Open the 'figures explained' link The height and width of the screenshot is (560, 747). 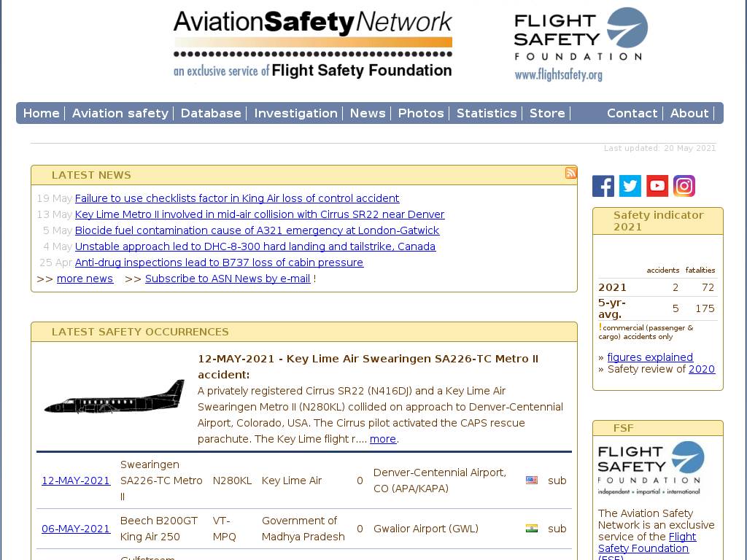650,357
